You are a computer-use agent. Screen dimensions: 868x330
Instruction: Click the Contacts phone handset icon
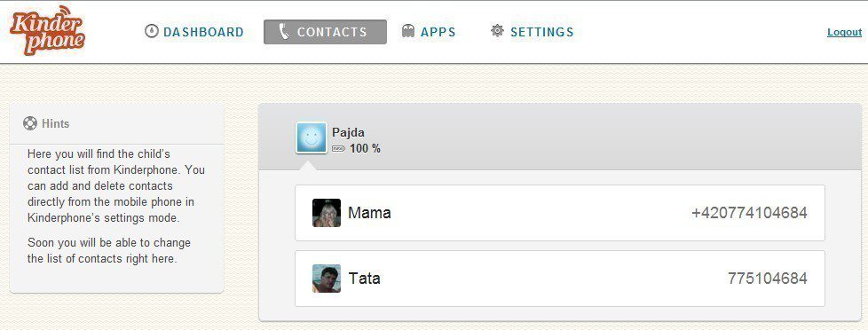(x=284, y=32)
